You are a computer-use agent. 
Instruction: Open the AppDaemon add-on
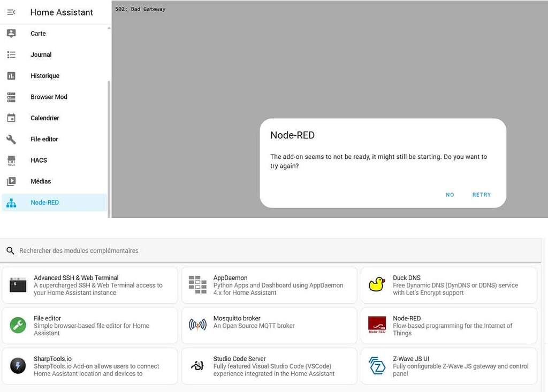269,285
